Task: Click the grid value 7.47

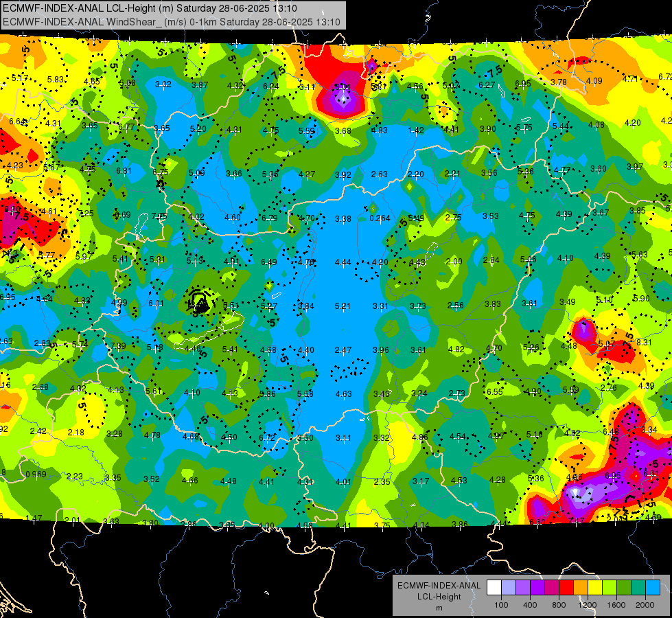Action: click(x=576, y=521)
